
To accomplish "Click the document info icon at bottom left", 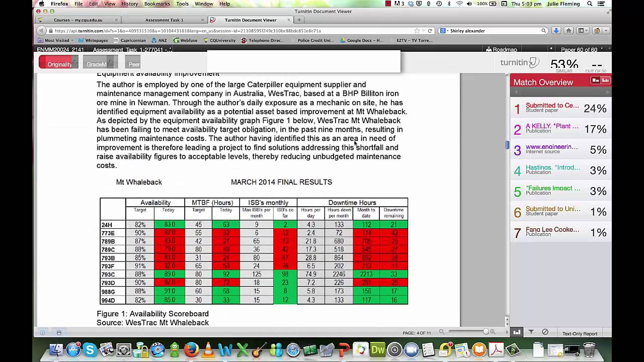I will (x=42, y=332).
